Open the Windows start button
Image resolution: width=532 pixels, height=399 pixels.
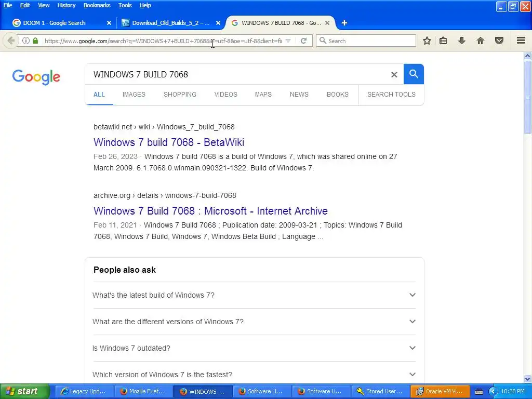click(x=24, y=391)
